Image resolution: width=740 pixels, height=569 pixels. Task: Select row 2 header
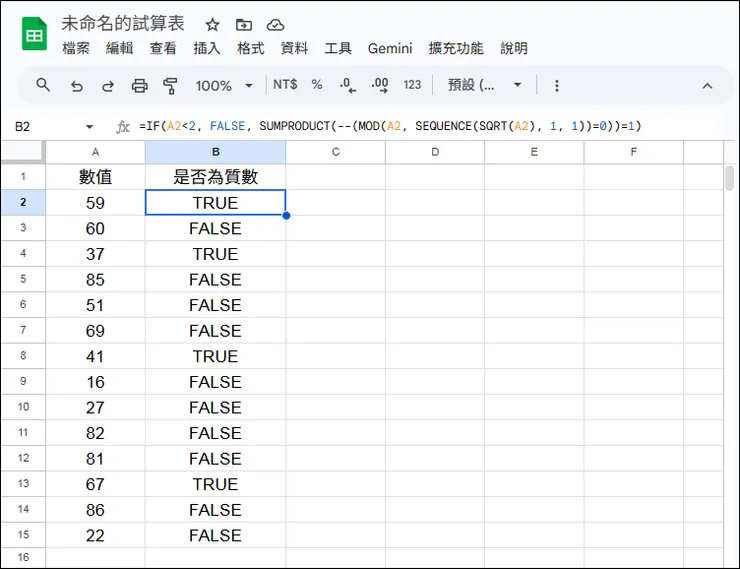coord(23,202)
